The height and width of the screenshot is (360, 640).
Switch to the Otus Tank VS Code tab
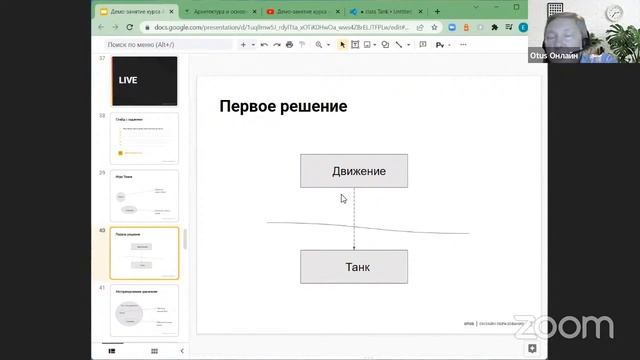386,12
